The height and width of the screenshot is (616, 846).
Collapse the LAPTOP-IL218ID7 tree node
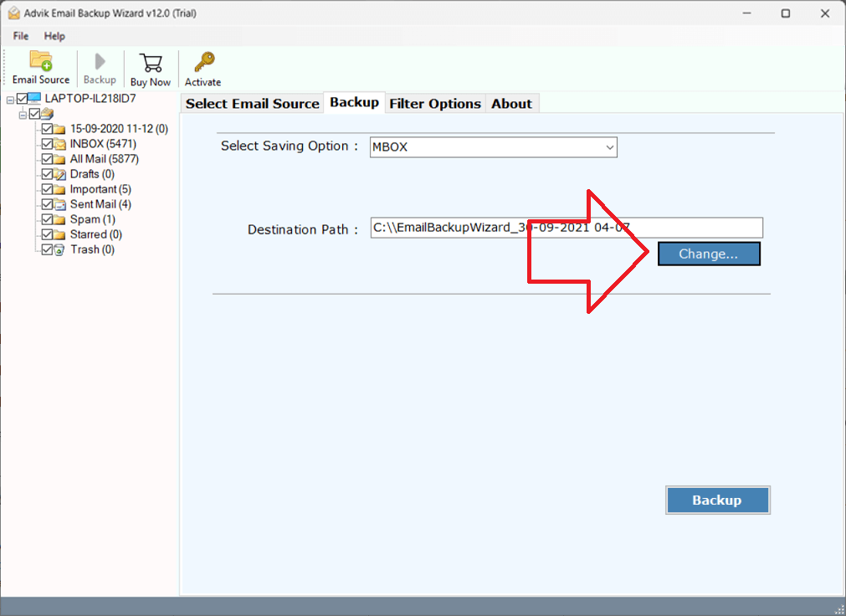tap(10, 100)
